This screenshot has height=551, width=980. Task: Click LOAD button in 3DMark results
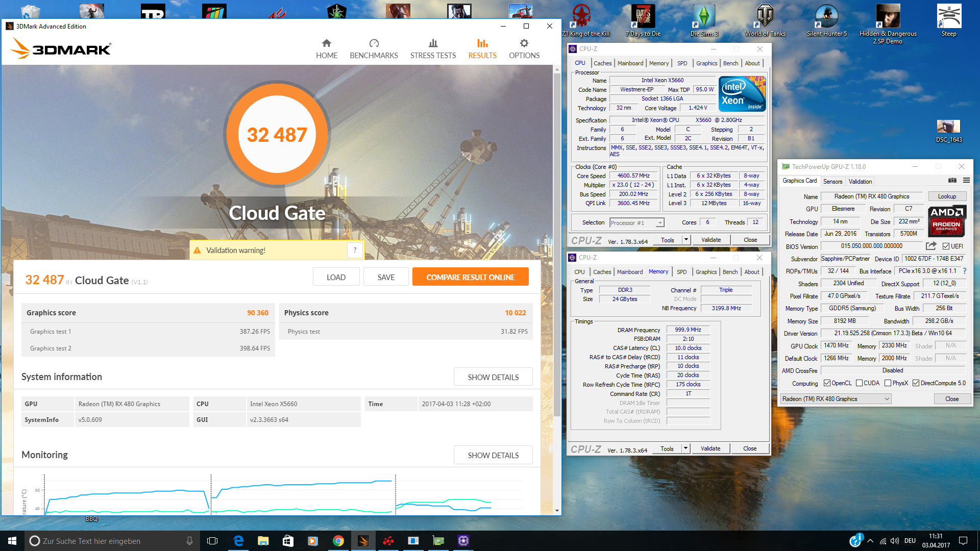click(336, 277)
